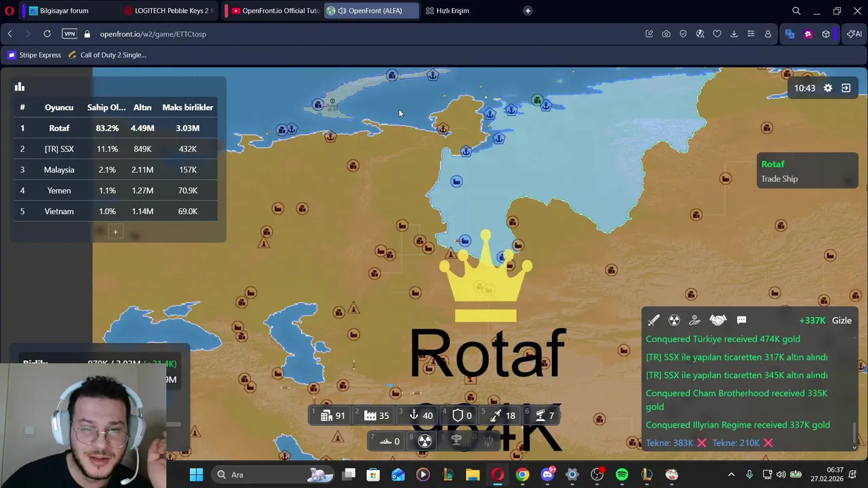Select [TR] SSX row in leaderboard
The width and height of the screenshot is (868, 488).
click(x=115, y=149)
